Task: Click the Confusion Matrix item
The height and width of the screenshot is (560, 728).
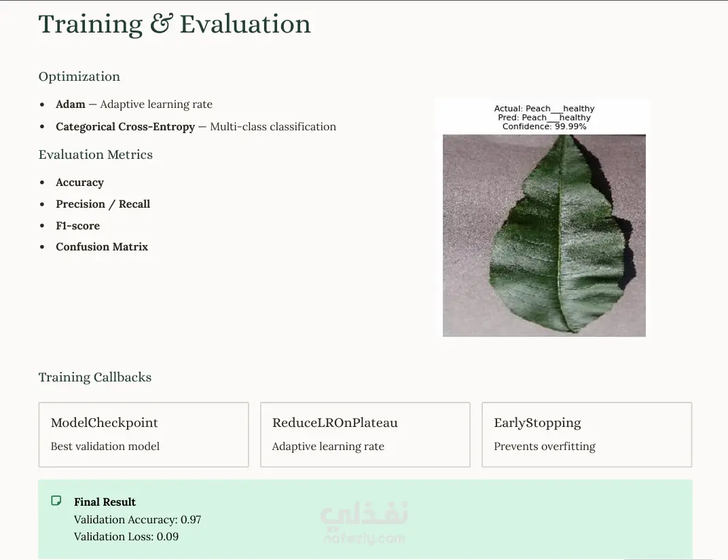Action: pos(102,247)
